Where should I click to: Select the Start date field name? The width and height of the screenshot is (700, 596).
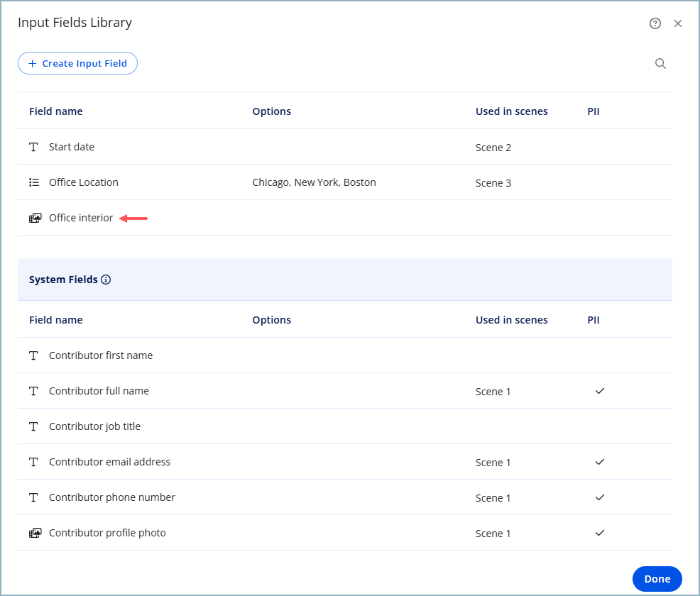pyautogui.click(x=71, y=147)
